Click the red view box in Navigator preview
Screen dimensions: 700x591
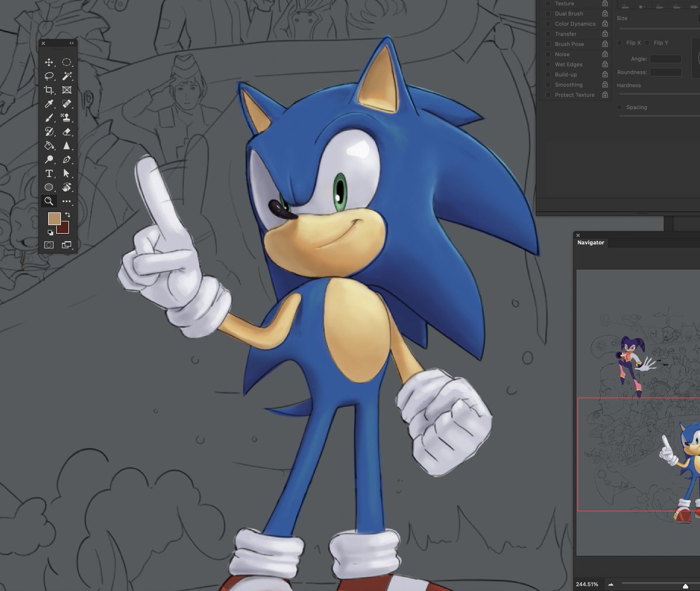[638, 454]
